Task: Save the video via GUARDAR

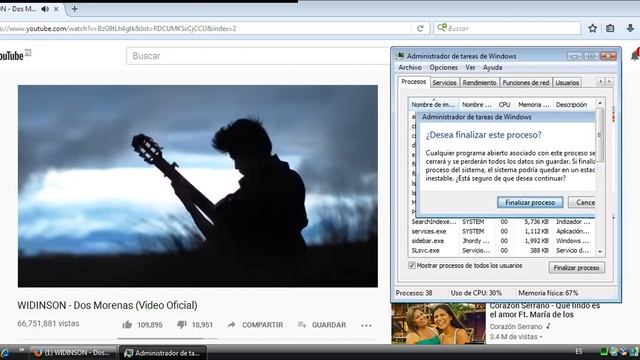Action: [322, 325]
